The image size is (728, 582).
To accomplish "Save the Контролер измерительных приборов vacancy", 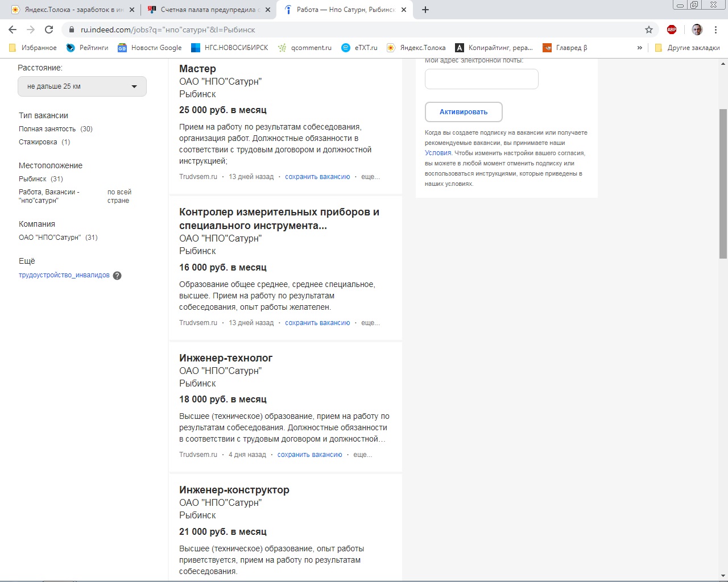I will point(317,323).
